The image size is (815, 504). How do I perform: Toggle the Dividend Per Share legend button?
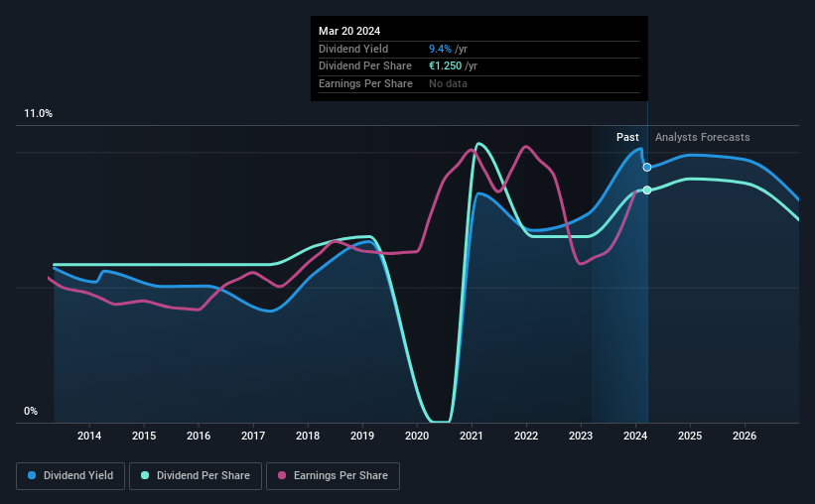pyautogui.click(x=196, y=476)
